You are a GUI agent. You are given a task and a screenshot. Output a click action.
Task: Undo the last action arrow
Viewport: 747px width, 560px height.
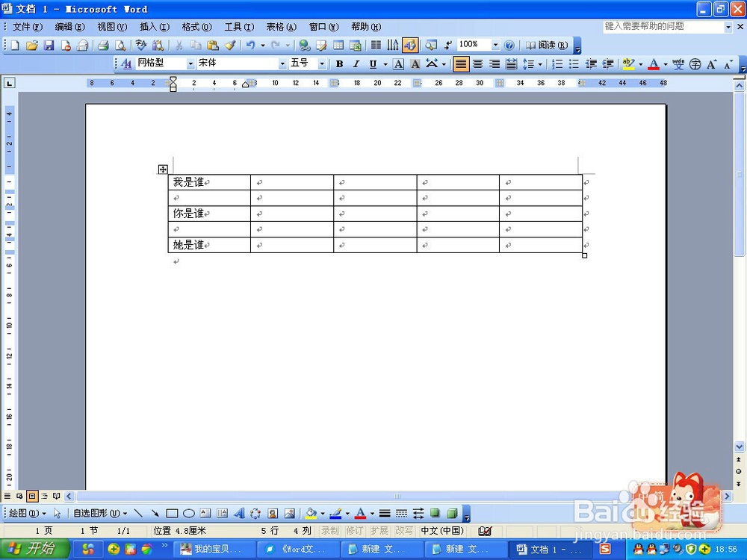click(x=250, y=46)
